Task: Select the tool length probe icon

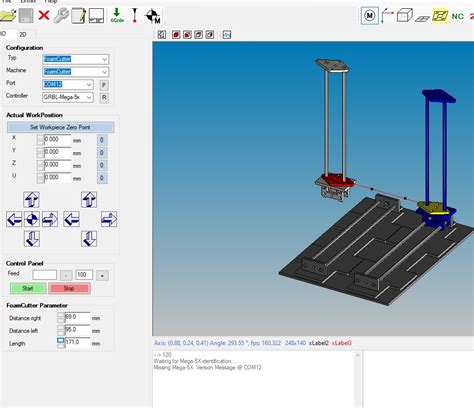Action: (135, 16)
